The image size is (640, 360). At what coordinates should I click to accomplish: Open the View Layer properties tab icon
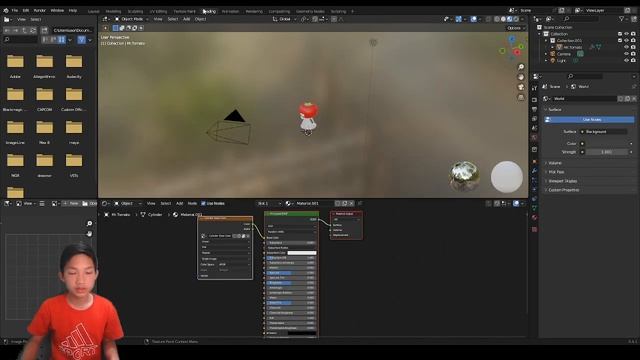click(534, 119)
